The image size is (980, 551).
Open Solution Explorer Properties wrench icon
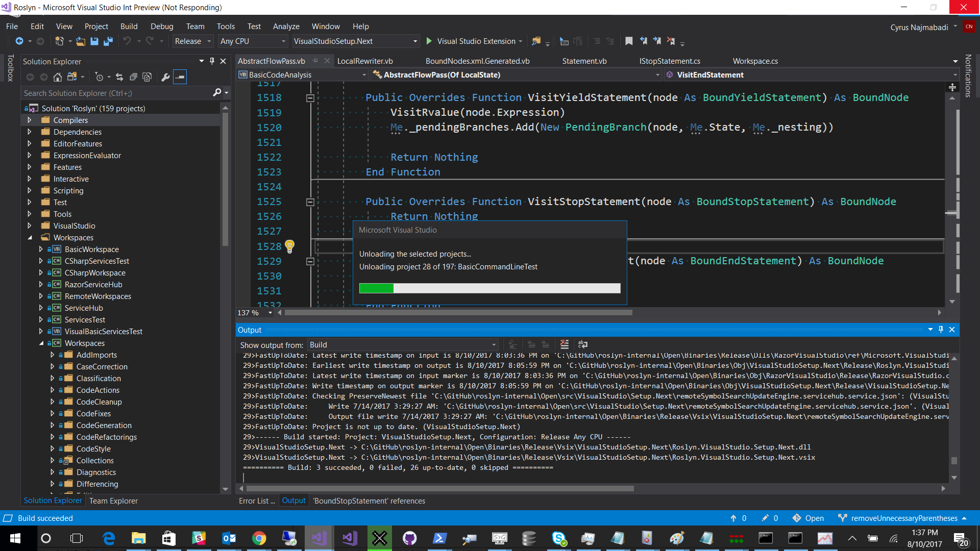coord(165,77)
